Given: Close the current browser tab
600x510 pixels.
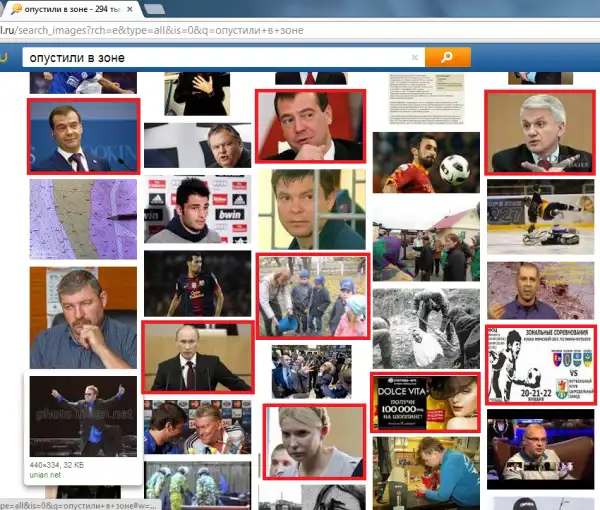Looking at the screenshot, I should coord(129,8).
